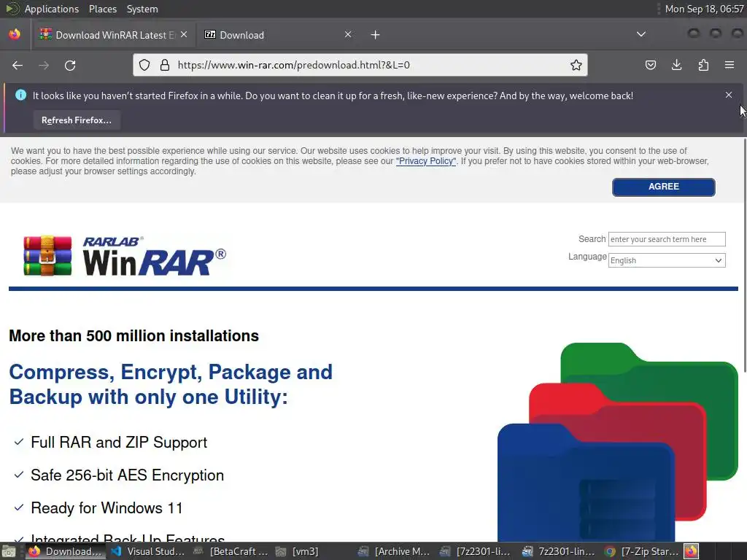Open a new browser tab

(376, 35)
